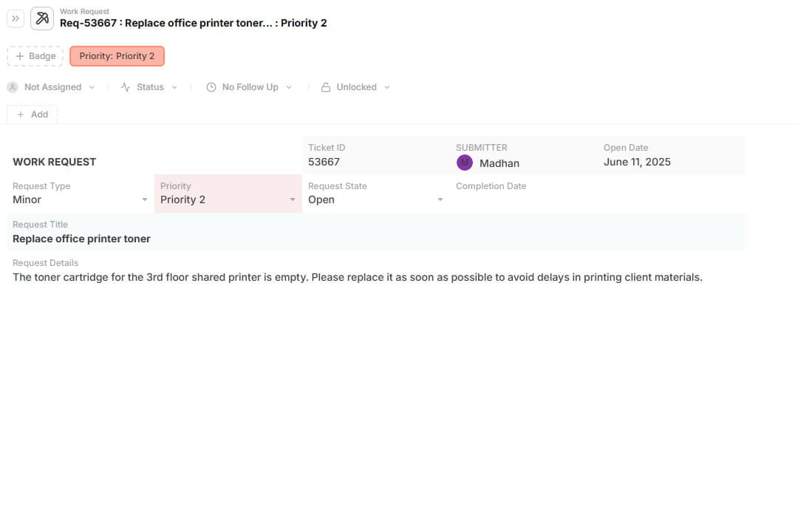Click Madhan's purple avatar icon
The height and width of the screenshot is (532, 798).
(465, 163)
